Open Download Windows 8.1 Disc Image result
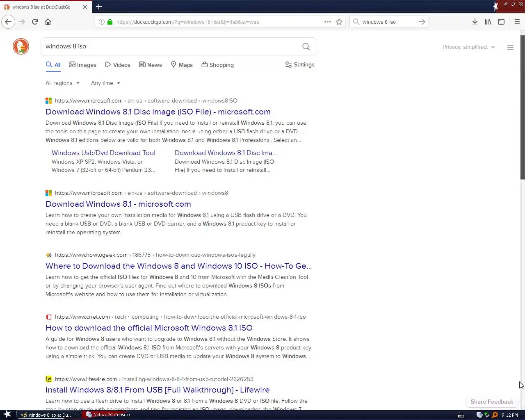The height and width of the screenshot is (420, 525). point(158,112)
